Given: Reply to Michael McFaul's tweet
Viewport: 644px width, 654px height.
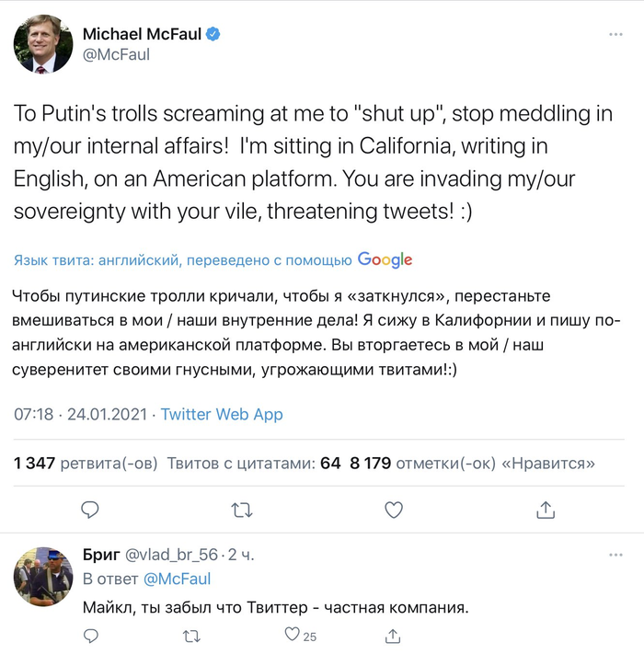Looking at the screenshot, I should [x=90, y=509].
